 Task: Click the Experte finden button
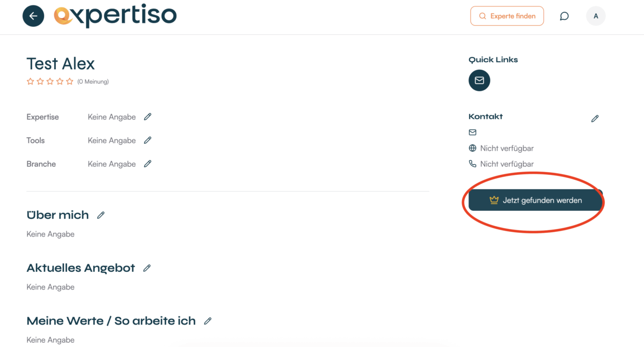507,16
